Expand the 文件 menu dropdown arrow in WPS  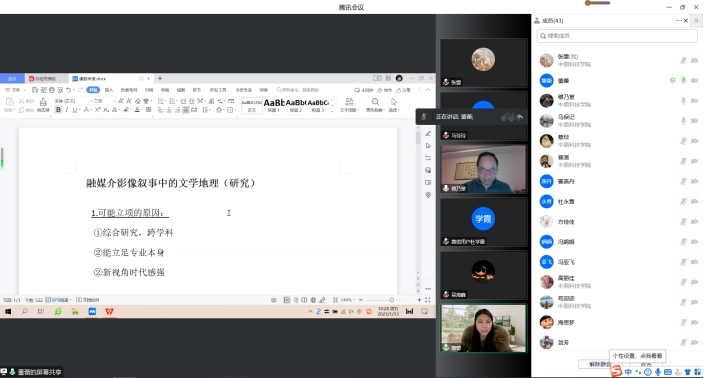25,90
